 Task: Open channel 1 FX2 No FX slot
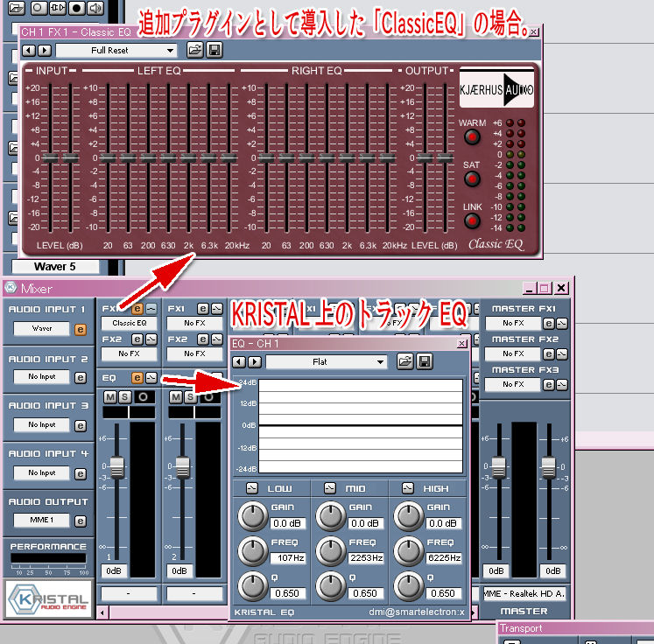click(129, 353)
